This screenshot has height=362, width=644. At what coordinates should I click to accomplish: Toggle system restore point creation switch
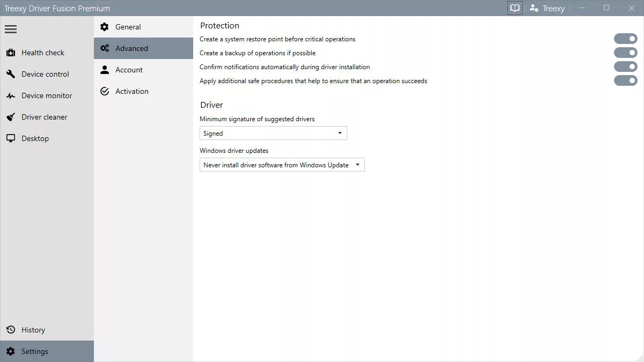(x=626, y=39)
